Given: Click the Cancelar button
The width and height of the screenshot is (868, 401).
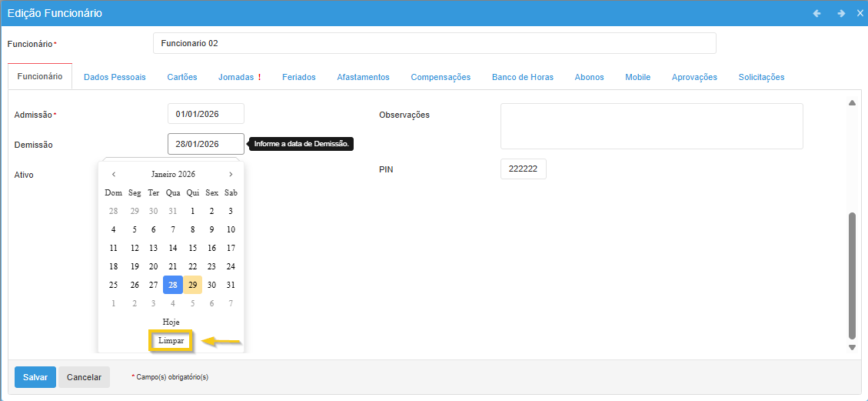Looking at the screenshot, I should (85, 377).
